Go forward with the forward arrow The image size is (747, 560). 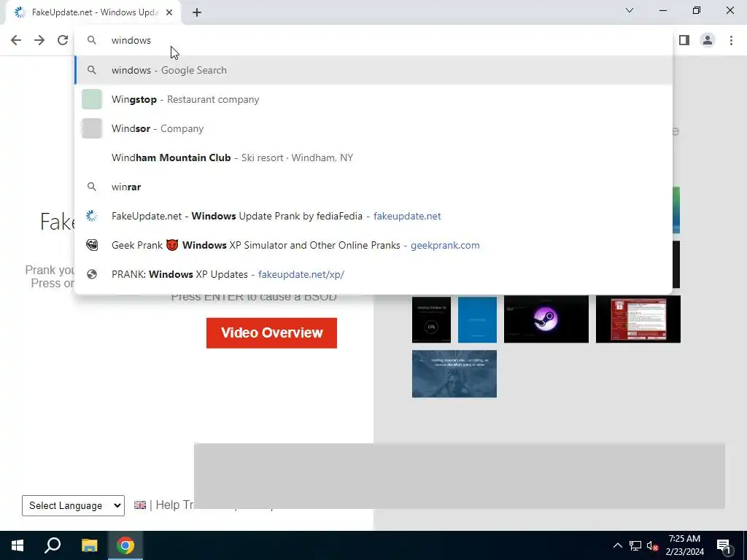click(39, 41)
